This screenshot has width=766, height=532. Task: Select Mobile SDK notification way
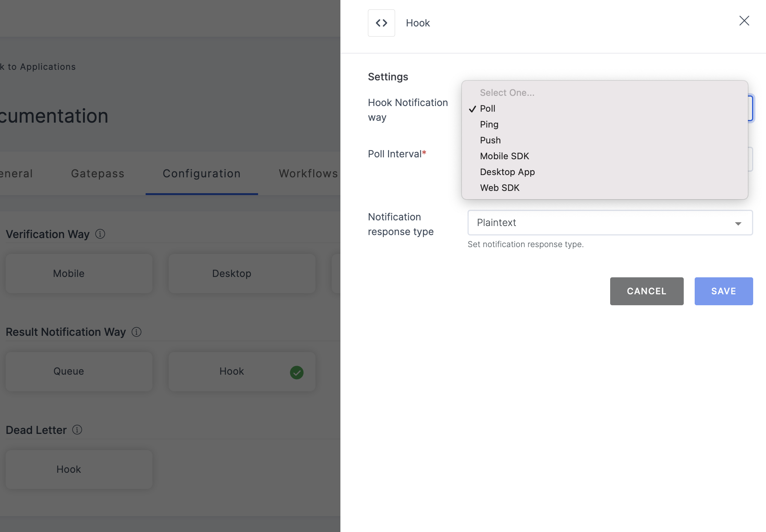pos(504,155)
